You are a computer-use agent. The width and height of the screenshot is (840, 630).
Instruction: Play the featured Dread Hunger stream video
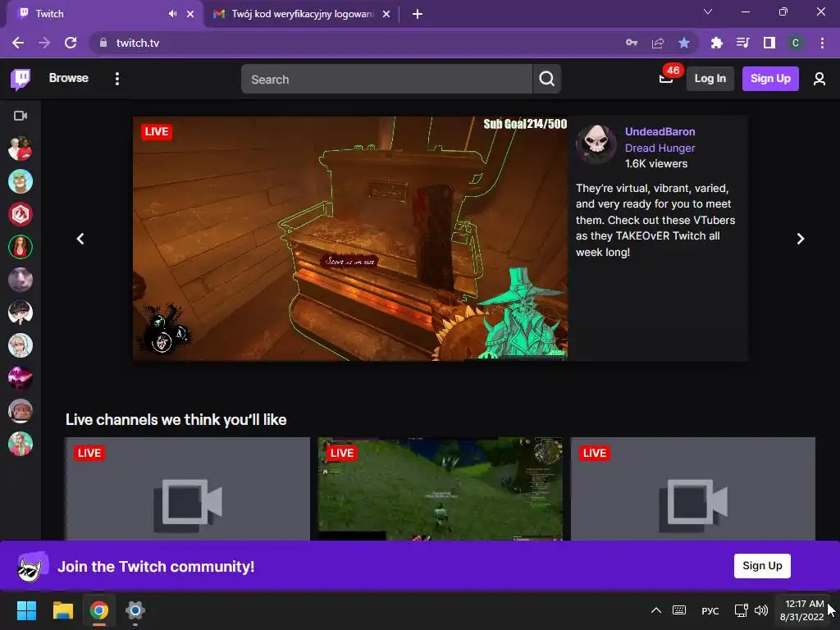point(350,239)
